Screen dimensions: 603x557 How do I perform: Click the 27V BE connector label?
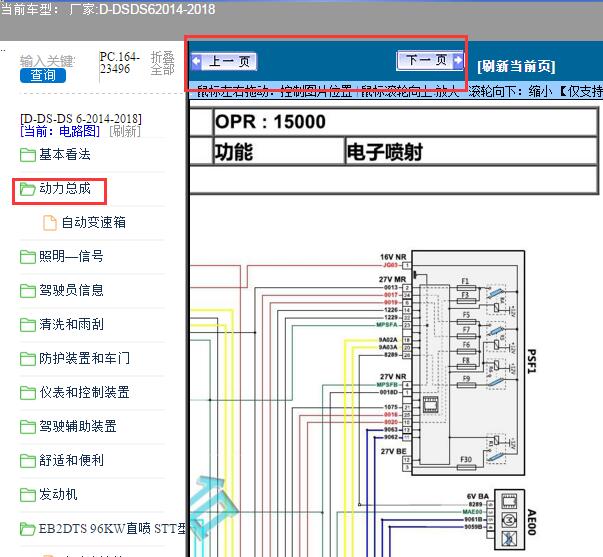(393, 451)
